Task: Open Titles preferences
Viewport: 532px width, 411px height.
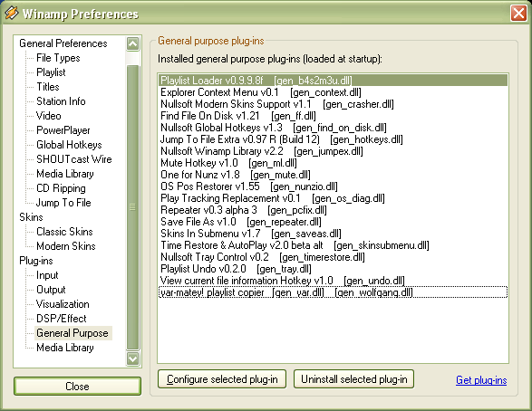Action: click(x=48, y=87)
